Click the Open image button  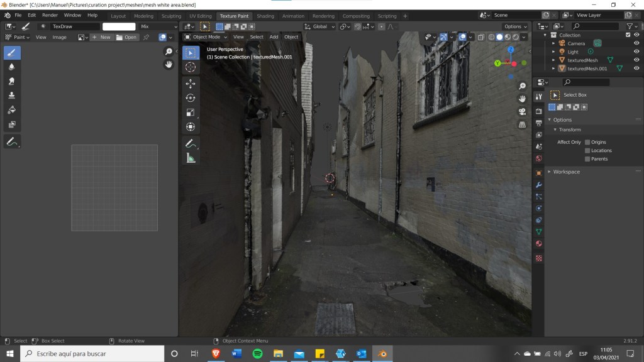click(x=126, y=37)
